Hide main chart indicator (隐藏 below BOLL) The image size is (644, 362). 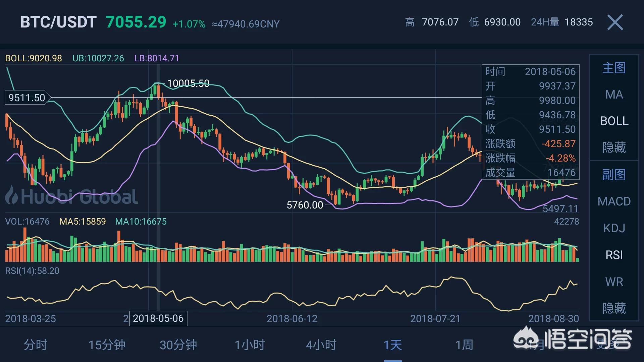614,147
